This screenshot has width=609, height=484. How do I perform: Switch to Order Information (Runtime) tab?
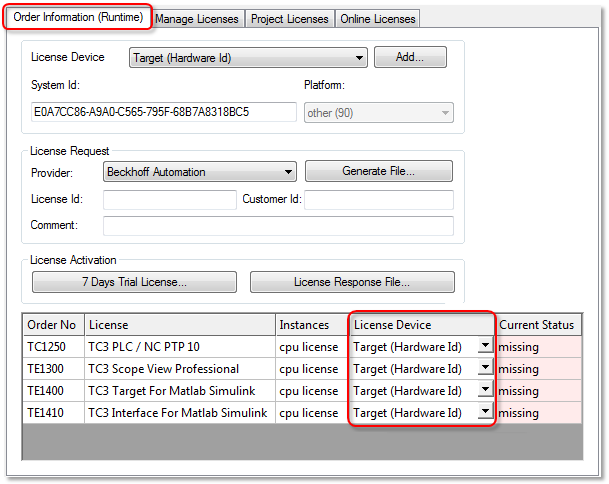[78, 17]
